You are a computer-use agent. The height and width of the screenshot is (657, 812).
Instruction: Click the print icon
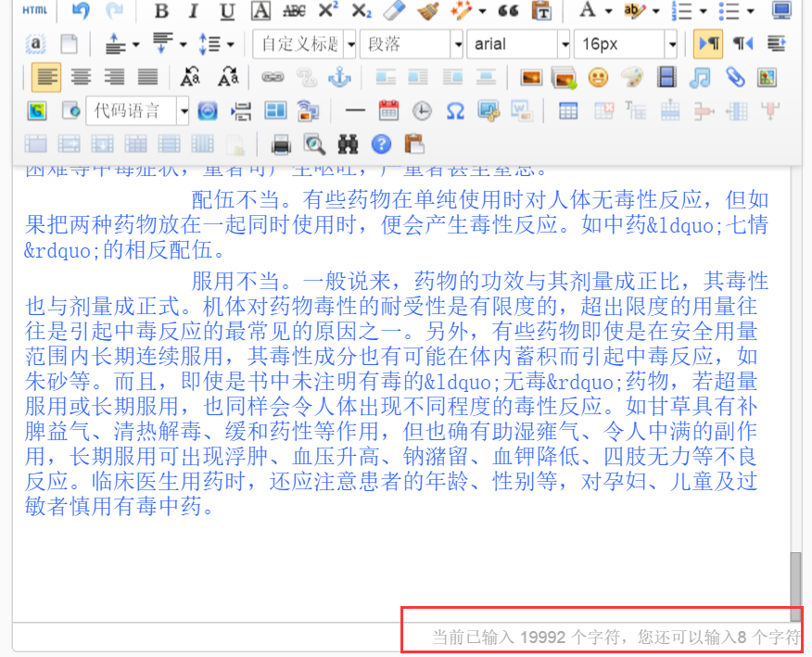pos(281,144)
